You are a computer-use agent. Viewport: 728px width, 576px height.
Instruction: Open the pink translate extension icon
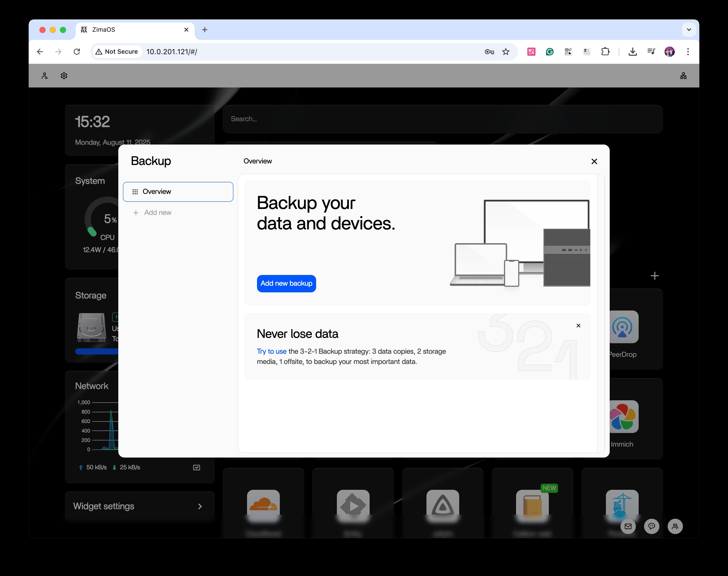coord(531,52)
